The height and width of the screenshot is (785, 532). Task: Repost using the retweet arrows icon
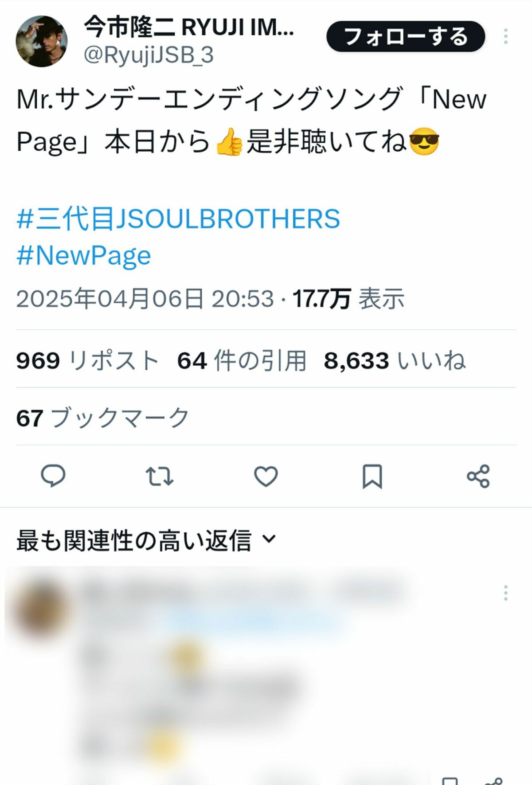point(160,476)
